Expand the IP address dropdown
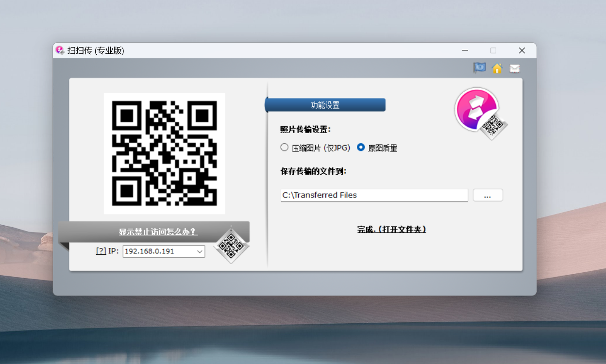Viewport: 606px width, 364px height. (x=199, y=251)
